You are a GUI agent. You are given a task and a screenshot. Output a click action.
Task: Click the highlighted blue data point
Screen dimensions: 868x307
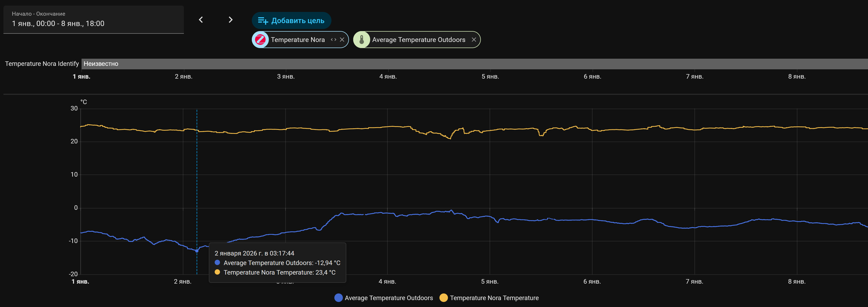tap(197, 251)
